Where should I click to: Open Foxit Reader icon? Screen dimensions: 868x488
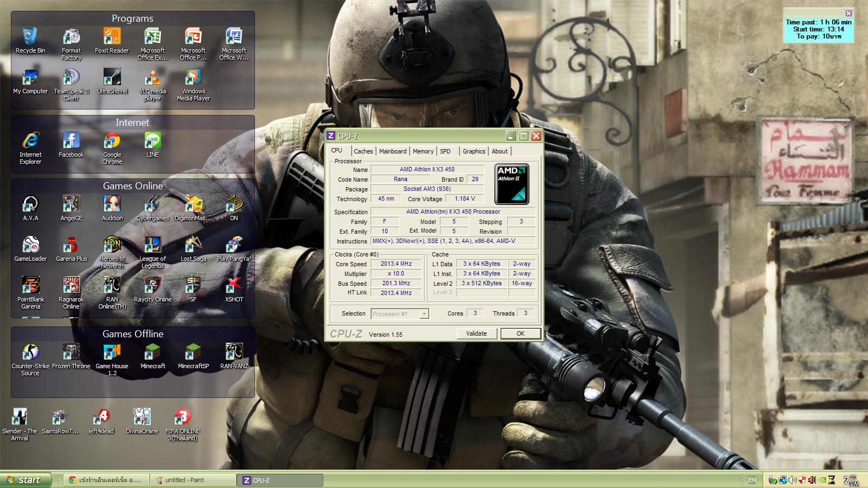click(112, 41)
